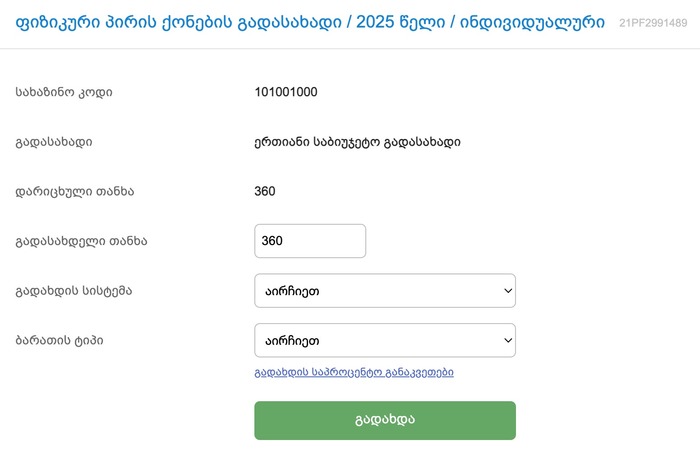Open the გადახდის საპროცენტო განაკვეთები link
Image resolution: width=700 pixels, height=454 pixels.
(355, 372)
